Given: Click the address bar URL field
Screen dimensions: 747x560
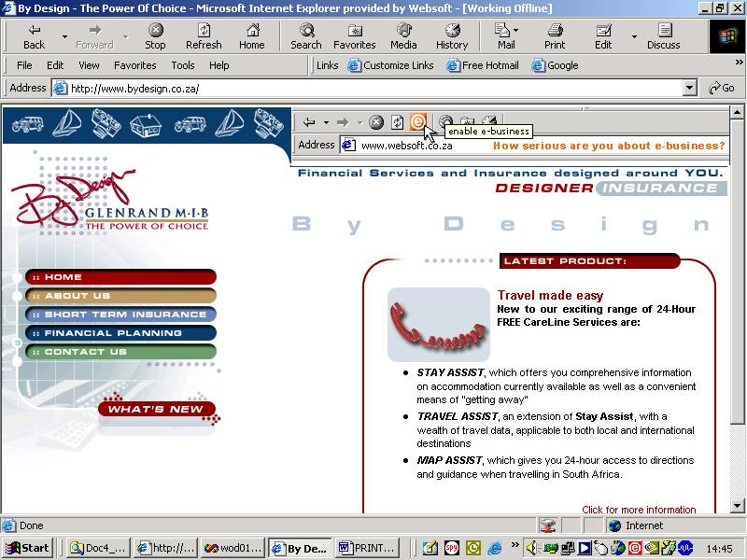Looking at the screenshot, I should coord(374,88).
